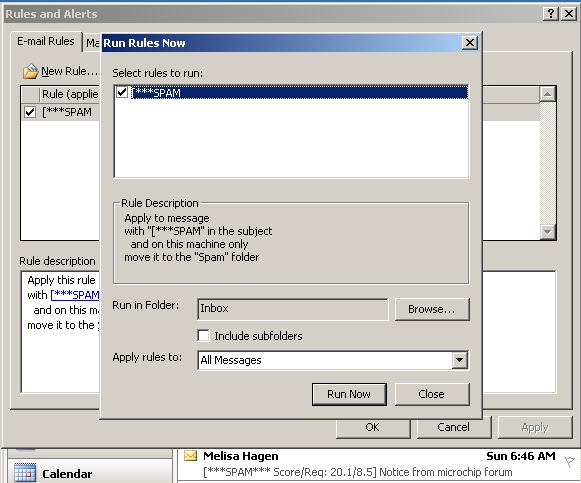
Task: Click the [***SPAM link in rule description
Action: [75, 295]
